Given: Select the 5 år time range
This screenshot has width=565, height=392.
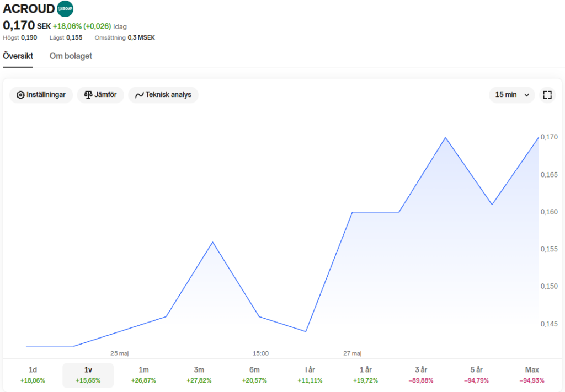Looking at the screenshot, I should coord(477,375).
